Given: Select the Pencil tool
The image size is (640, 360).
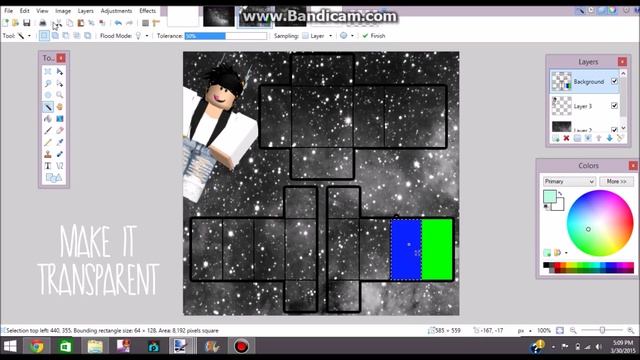Looking at the screenshot, I should point(48,142).
